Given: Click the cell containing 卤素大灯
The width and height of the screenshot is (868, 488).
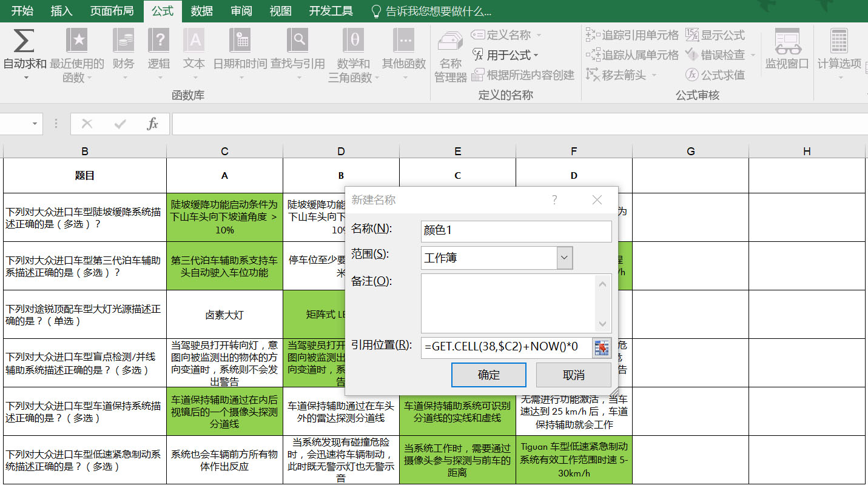Looking at the screenshot, I should (x=224, y=315).
